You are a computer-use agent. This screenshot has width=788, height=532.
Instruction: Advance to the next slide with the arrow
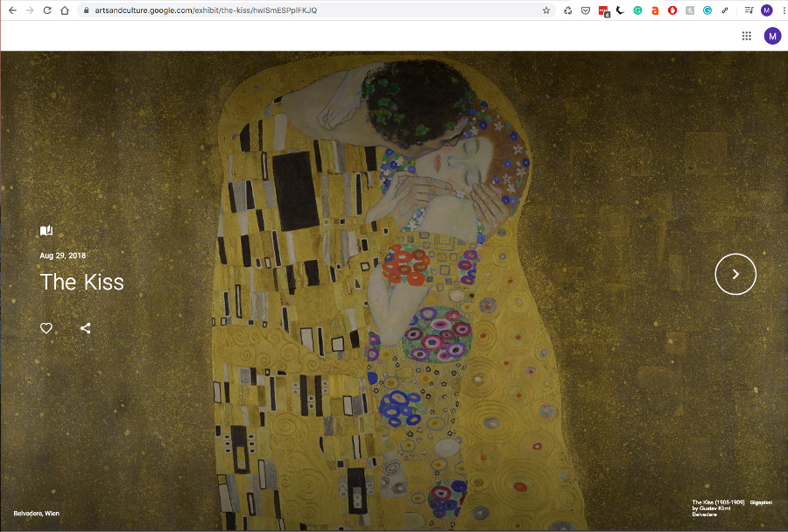coord(735,274)
